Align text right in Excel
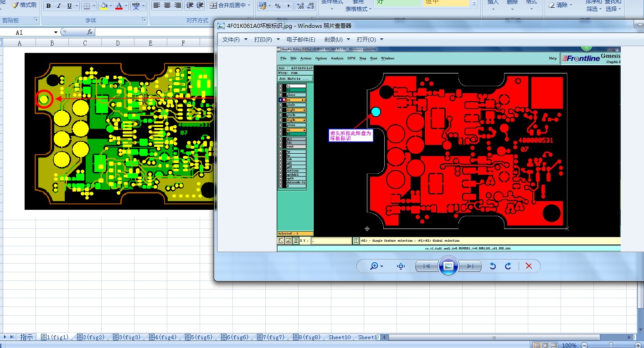644x348 pixels. [x=178, y=5]
